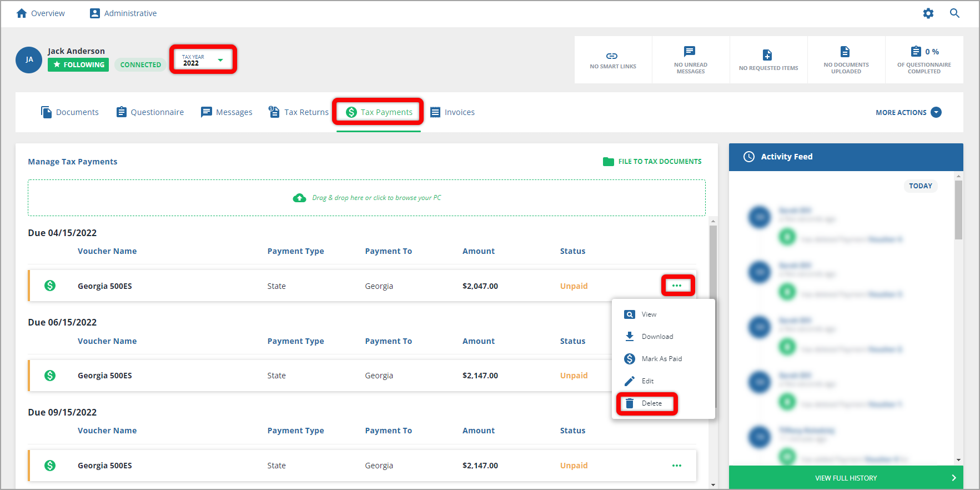This screenshot has height=490, width=980.
Task: Click the cloud upload icon in drop zone
Action: point(299,198)
